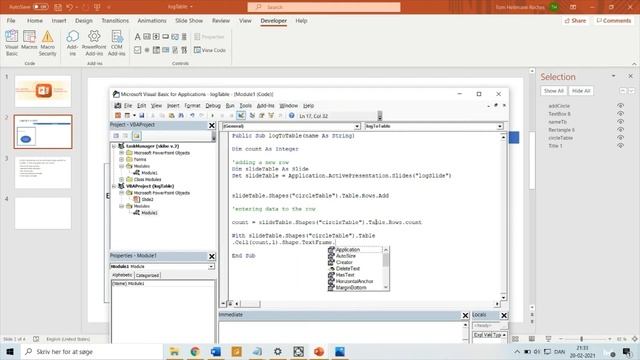The image size is (640, 360).
Task: Open PowerPoint Add-ins manager
Action: click(x=94, y=42)
